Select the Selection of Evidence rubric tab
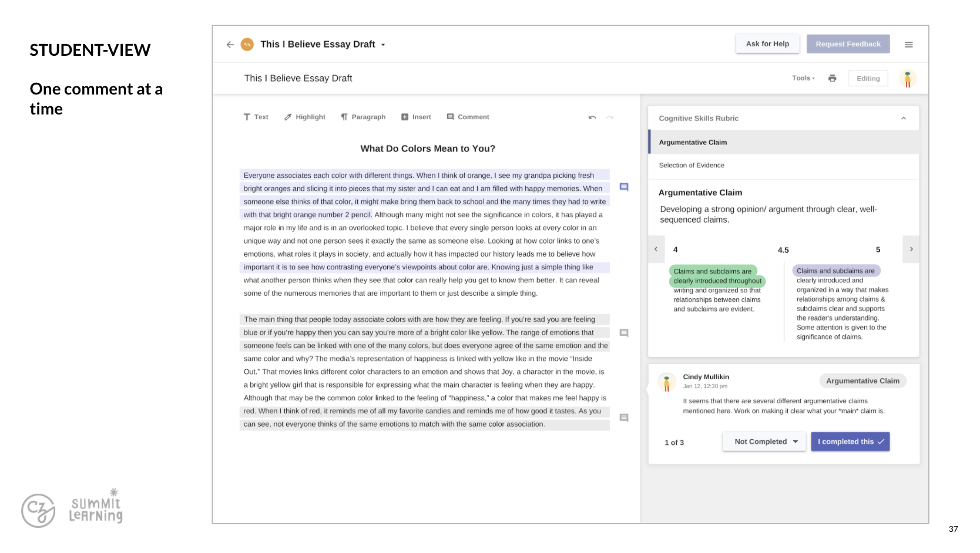980x553 pixels. point(784,166)
